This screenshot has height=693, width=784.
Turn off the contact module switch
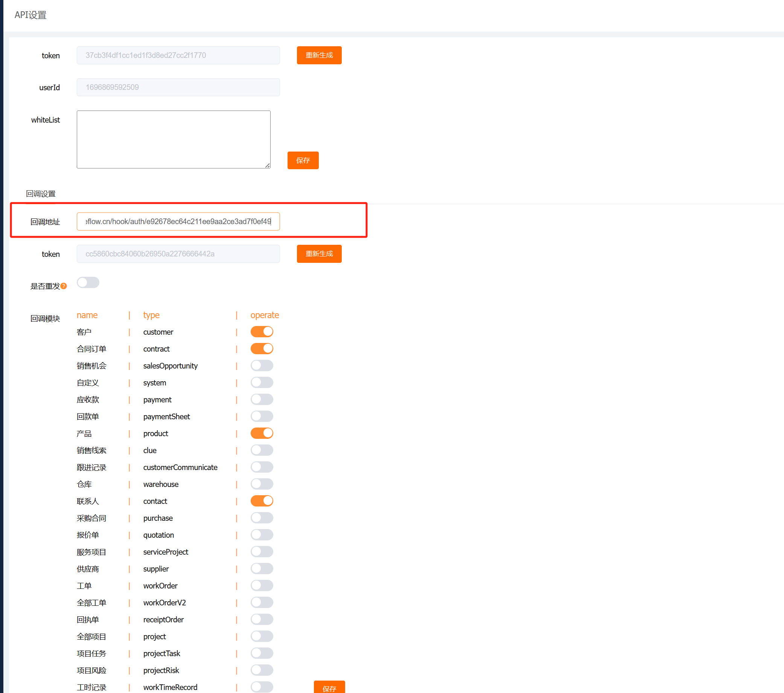(262, 500)
